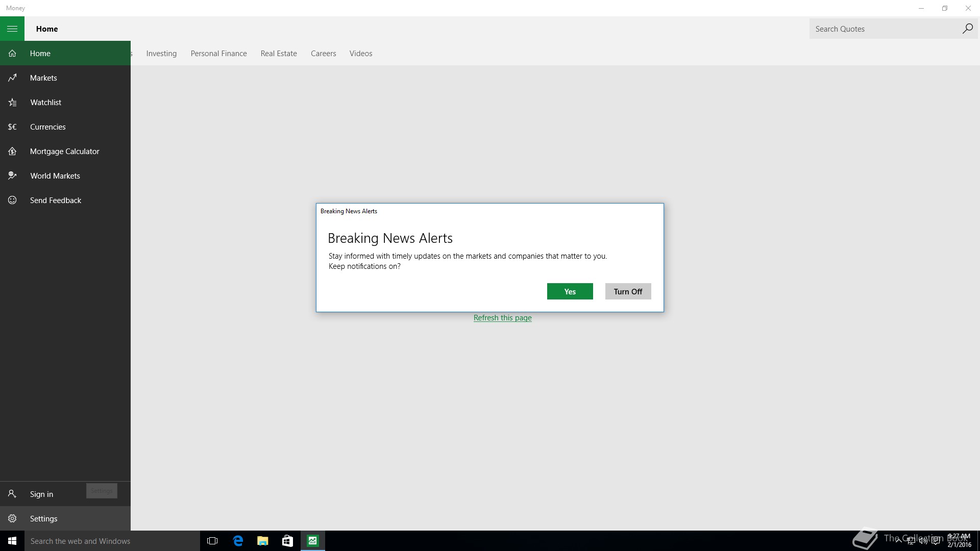Screen dimensions: 980x551
Task: Open the Real Estate tab
Action: 279,54
